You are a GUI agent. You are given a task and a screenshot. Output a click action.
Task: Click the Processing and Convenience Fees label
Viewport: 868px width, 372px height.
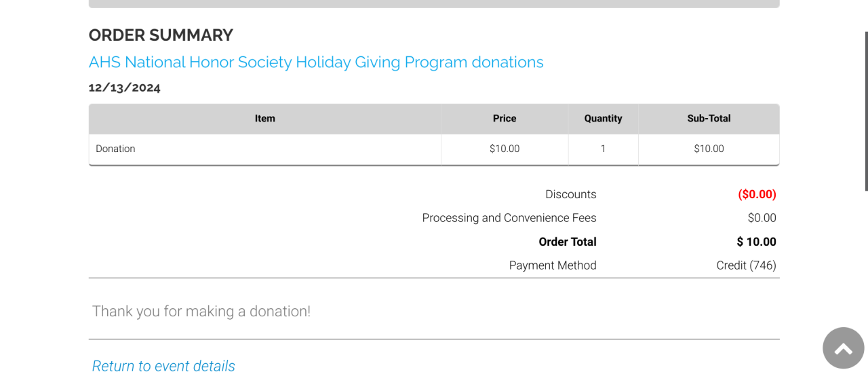(509, 218)
